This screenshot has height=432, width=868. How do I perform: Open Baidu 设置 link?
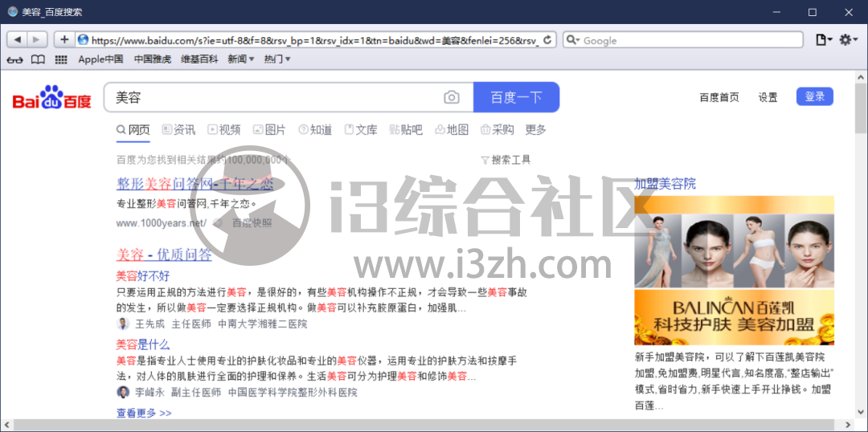coord(768,97)
